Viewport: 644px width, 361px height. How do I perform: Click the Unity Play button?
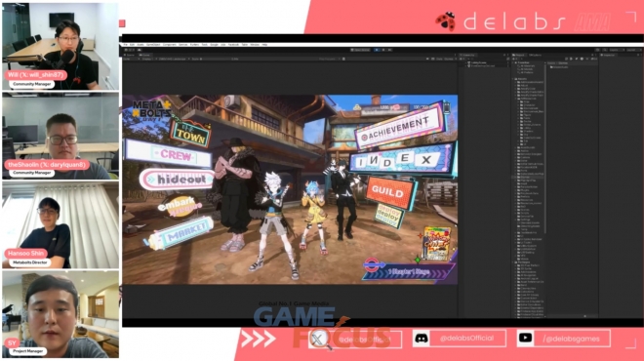click(377, 50)
